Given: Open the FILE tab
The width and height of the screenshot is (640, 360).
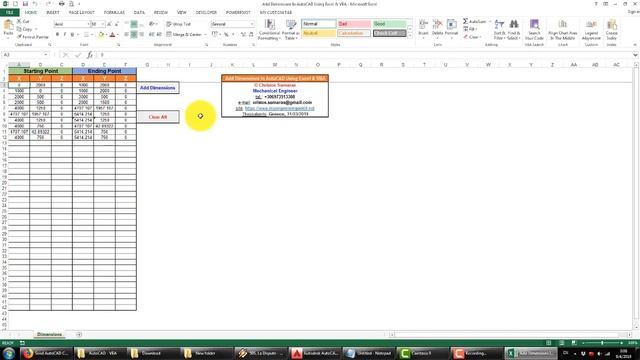Looking at the screenshot, I should 9,12.
